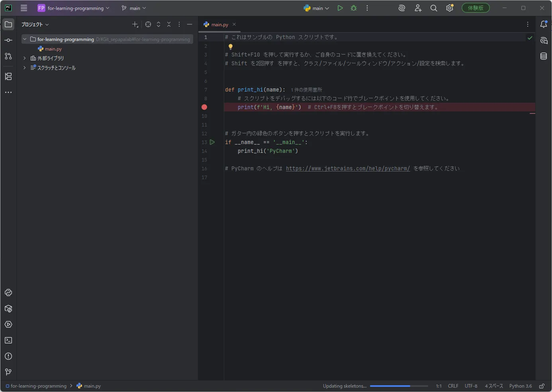552x392 pixels.
Task: Click the 体験版 trial button
Action: (476, 8)
